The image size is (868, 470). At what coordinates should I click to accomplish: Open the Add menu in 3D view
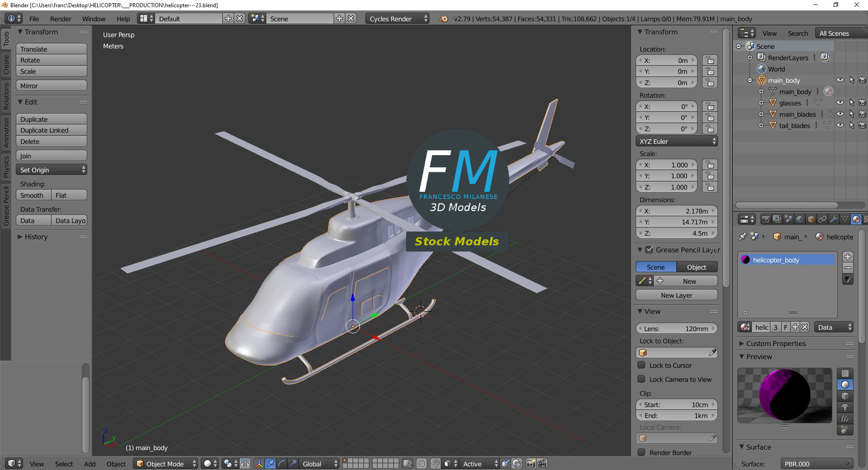[x=90, y=464]
